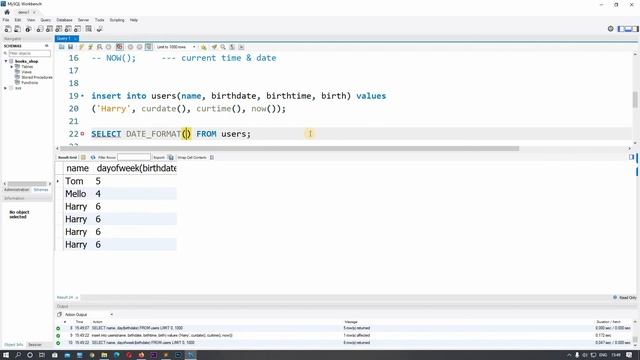Image resolution: width=640 pixels, height=360 pixels.
Task: Expand the Tables node under books_shop
Action: coord(12,67)
